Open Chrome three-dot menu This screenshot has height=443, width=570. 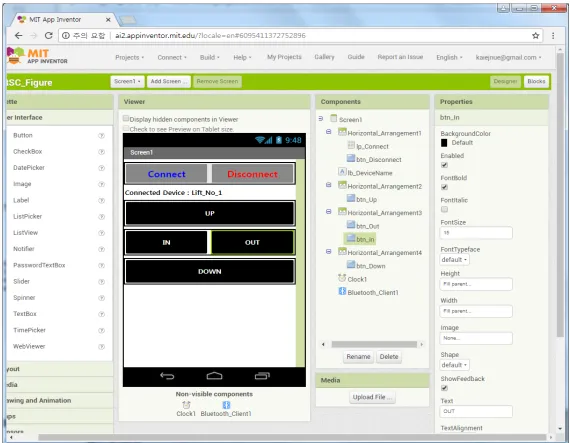click(x=553, y=35)
